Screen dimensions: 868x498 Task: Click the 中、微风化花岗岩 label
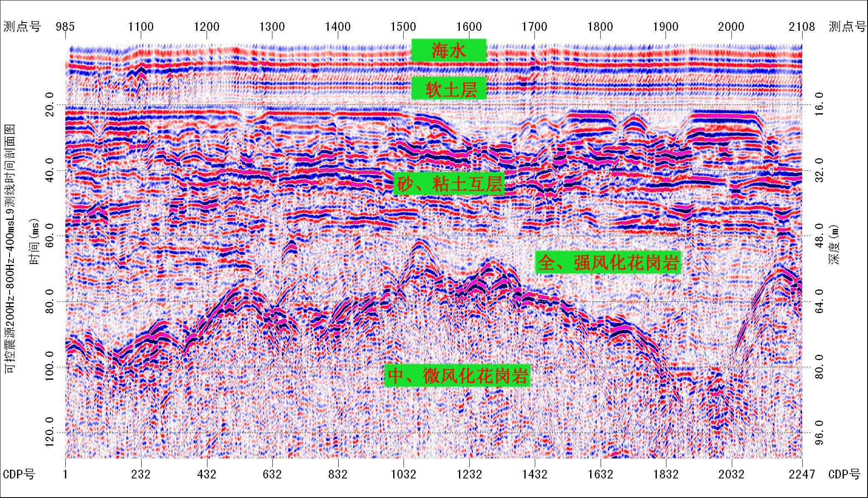click(x=457, y=376)
